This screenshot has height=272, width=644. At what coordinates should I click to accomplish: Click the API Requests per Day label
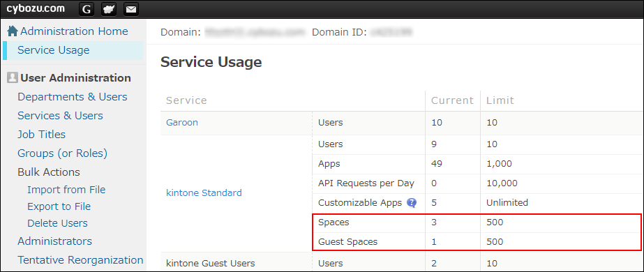point(366,183)
